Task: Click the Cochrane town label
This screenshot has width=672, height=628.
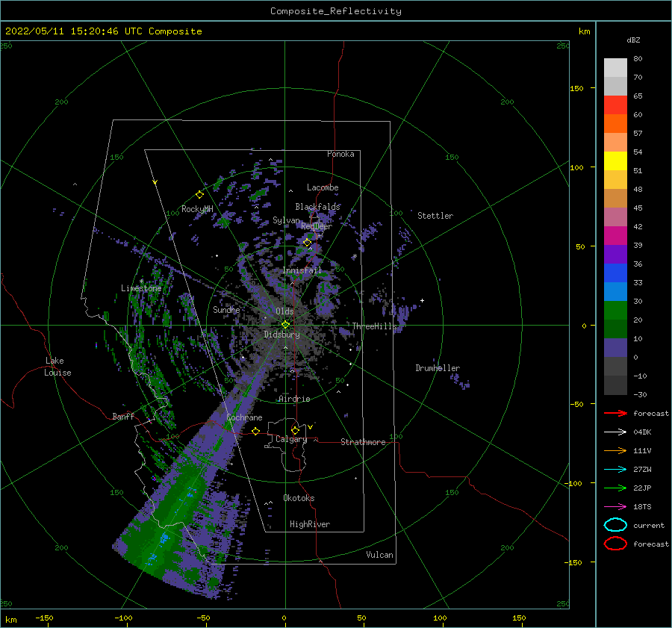Action: coord(244,417)
